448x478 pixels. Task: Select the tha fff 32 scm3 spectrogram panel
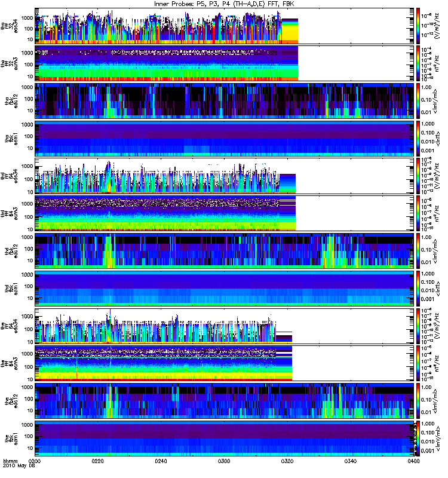225,63
